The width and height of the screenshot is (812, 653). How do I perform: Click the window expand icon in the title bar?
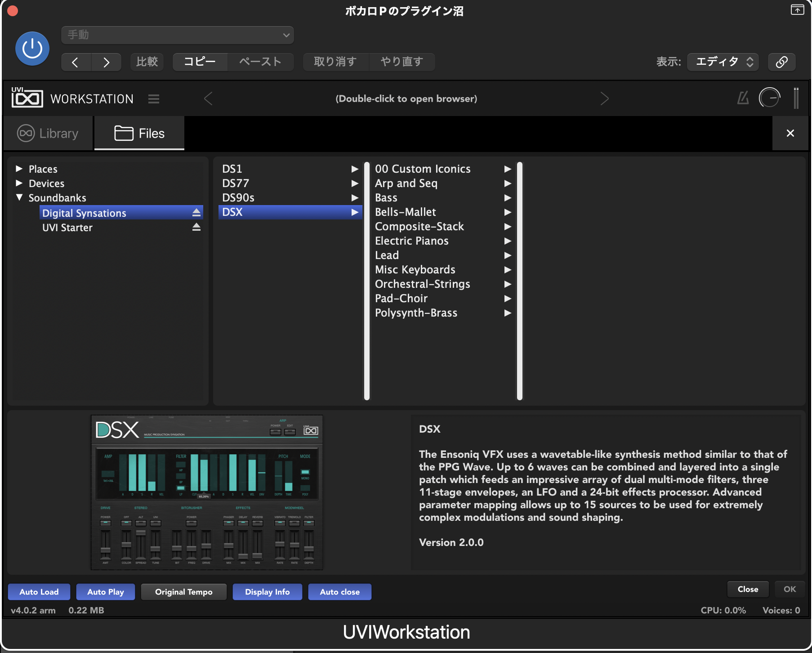pos(797,10)
